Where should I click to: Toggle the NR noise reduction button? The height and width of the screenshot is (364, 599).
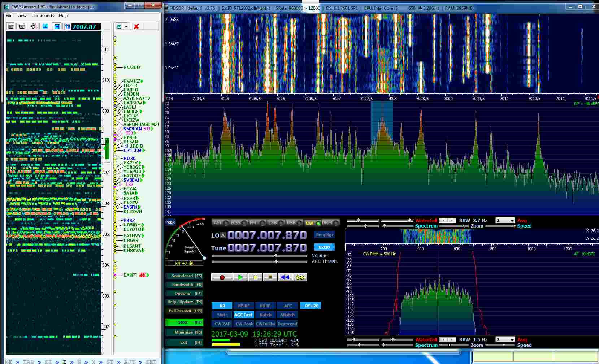pyautogui.click(x=222, y=306)
